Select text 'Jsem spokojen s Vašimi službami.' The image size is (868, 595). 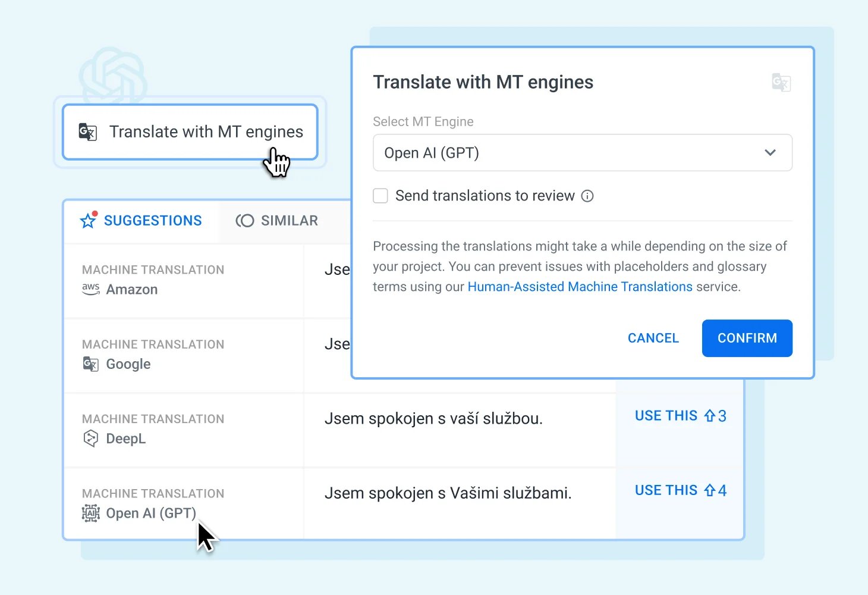point(448,493)
